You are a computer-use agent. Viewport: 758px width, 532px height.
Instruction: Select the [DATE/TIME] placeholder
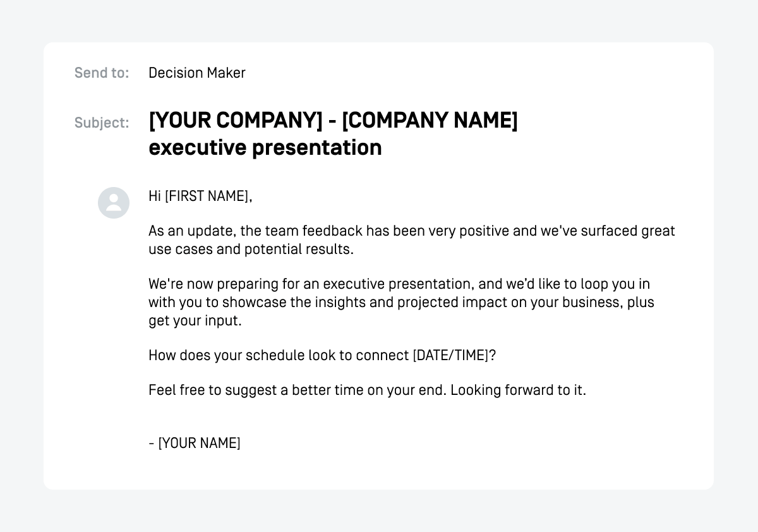[x=450, y=355]
